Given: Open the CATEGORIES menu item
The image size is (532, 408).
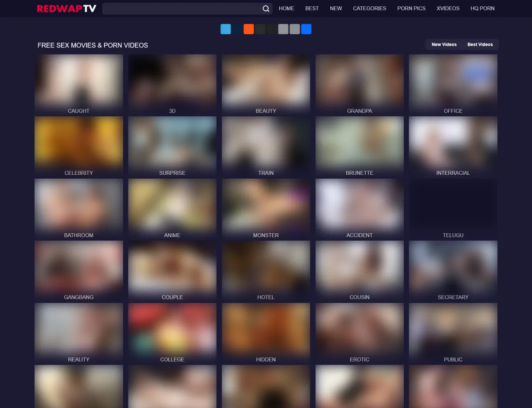Looking at the screenshot, I should coord(369,8).
